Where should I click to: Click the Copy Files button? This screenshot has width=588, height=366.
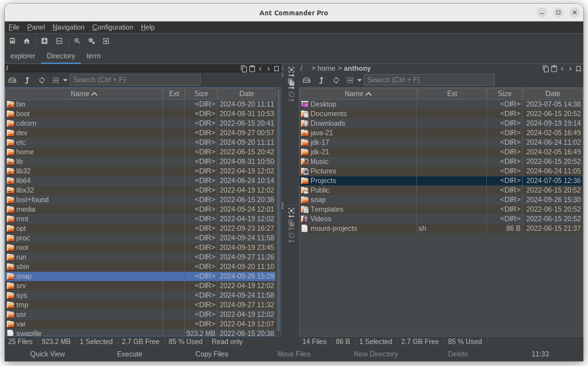(212, 354)
